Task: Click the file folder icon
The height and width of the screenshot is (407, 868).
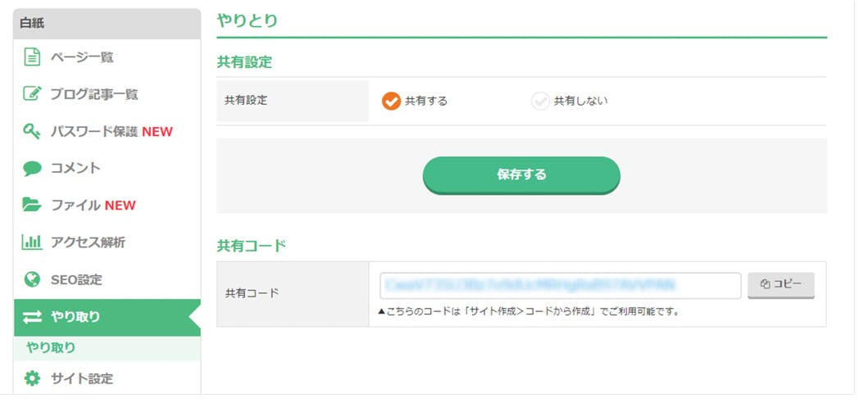Action: [x=32, y=205]
